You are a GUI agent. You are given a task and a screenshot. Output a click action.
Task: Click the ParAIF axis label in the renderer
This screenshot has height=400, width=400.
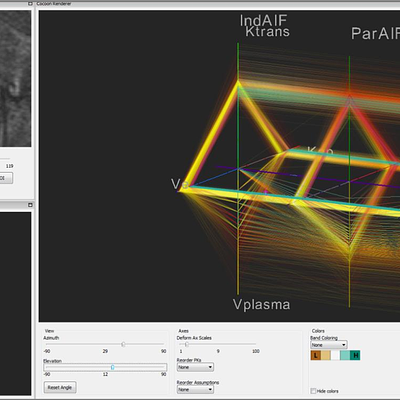pos(375,33)
